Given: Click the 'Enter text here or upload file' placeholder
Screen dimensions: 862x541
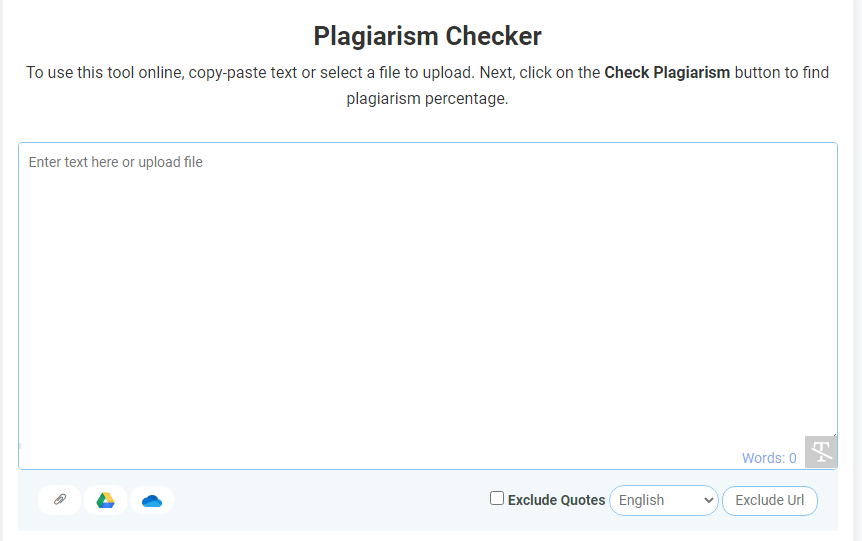Looking at the screenshot, I should tap(116, 162).
